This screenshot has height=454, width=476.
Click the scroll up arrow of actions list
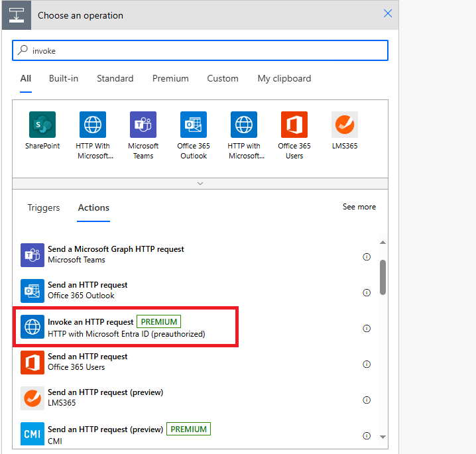coord(383,242)
